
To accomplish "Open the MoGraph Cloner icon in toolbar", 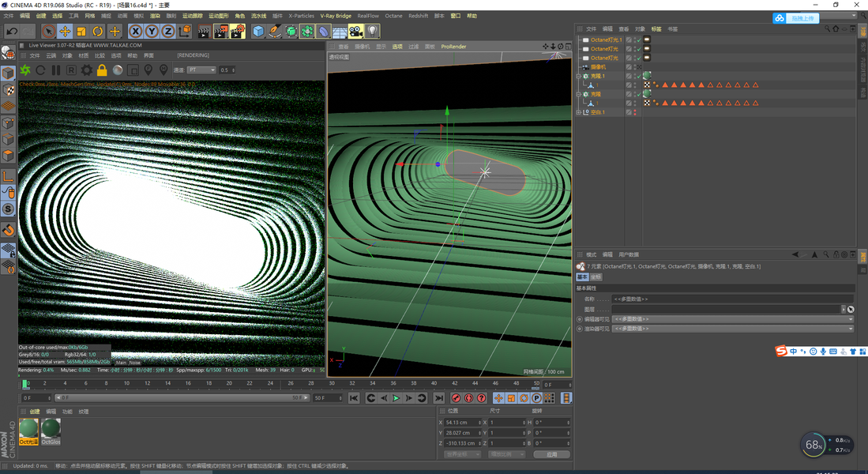I will click(307, 32).
